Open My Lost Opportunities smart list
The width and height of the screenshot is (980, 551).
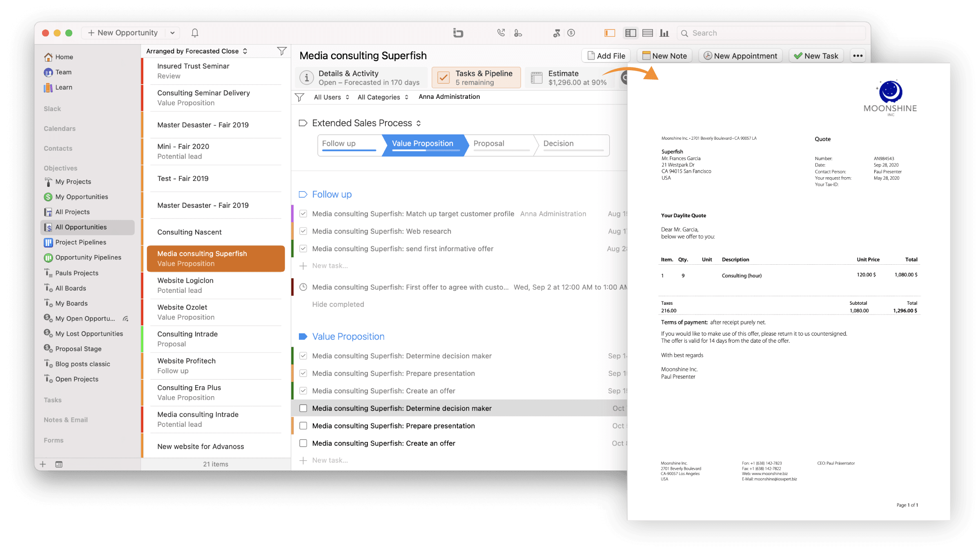84,334
